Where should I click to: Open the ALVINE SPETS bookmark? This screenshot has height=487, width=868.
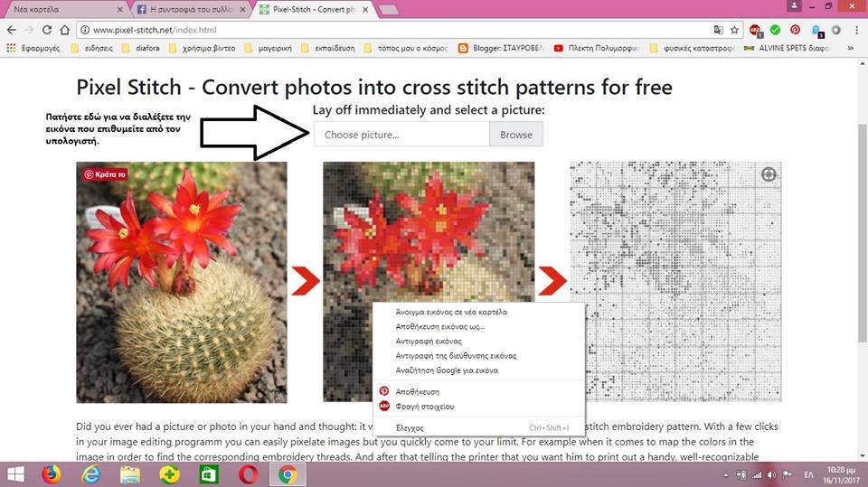point(787,48)
